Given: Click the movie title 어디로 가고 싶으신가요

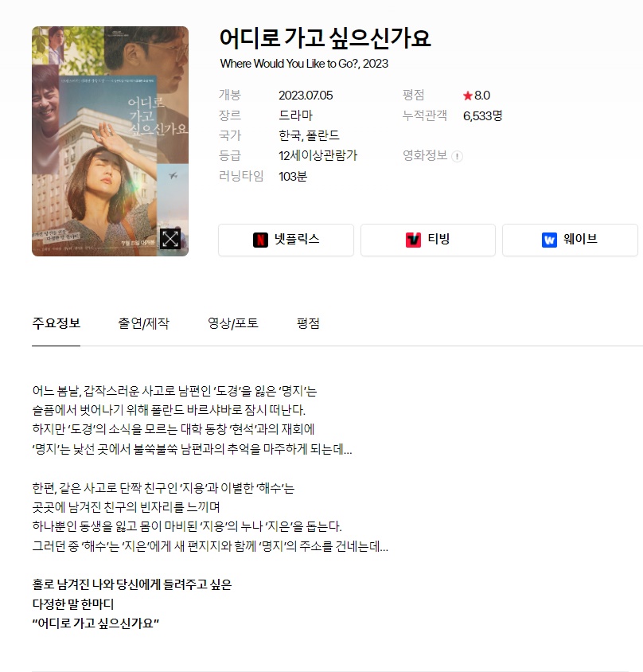Looking at the screenshot, I should (x=325, y=37).
